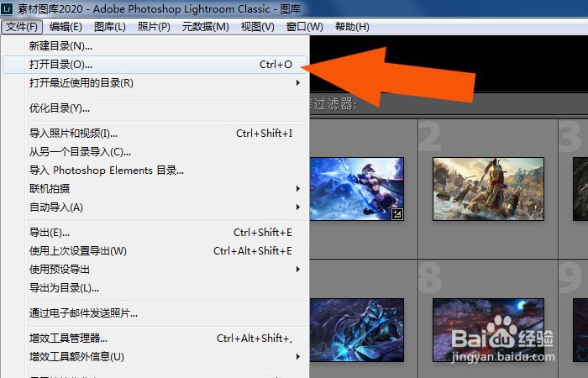Open the 文件(F) menu

[22, 27]
